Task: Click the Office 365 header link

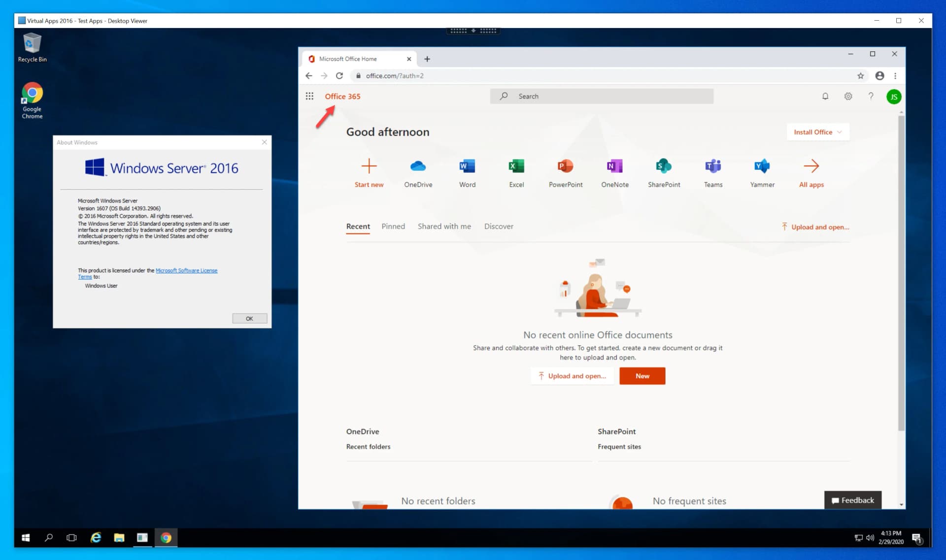Action: (342, 97)
